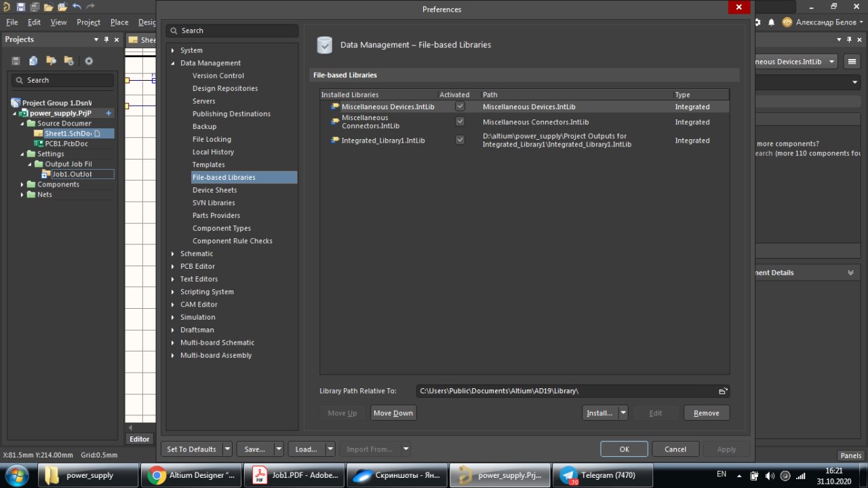Click the gear settings icon in Projects panel
This screenshot has height=488, width=868.
89,61
